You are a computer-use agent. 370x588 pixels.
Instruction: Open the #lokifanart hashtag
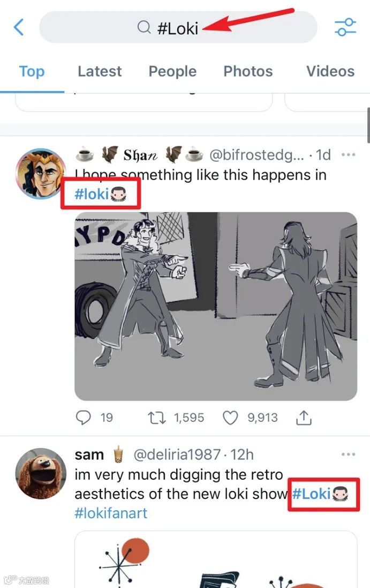click(111, 513)
